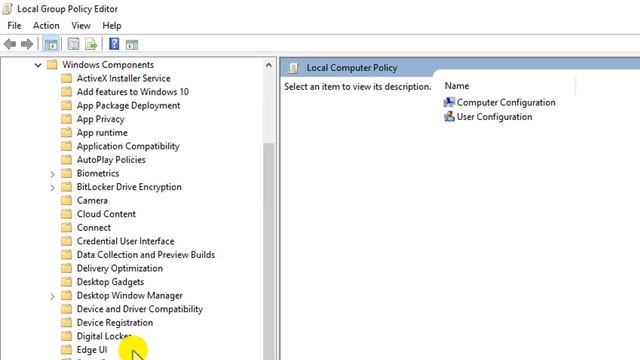Click the Back arrow toolbar icon
Viewport: 640px width, 360px height.
pyautogui.click(x=10, y=44)
